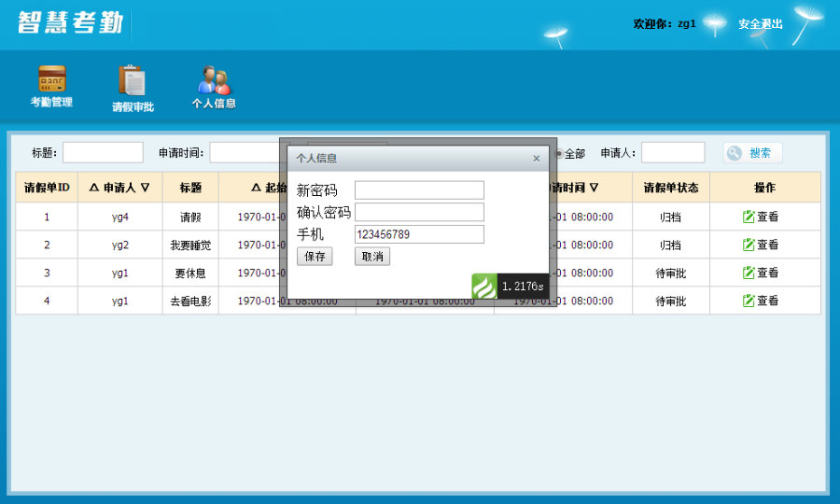The image size is (840, 504).
Task: Open the 请假审批 leave approval icon
Action: click(133, 89)
